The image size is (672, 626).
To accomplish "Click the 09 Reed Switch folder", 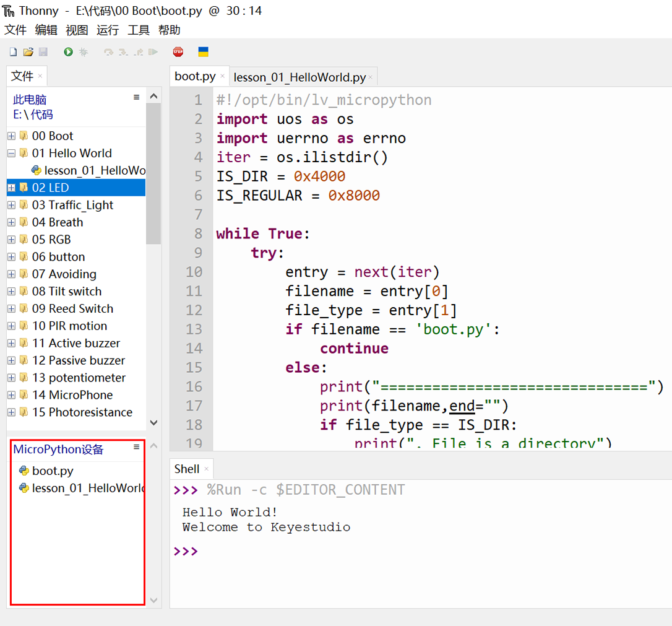I will coord(72,308).
